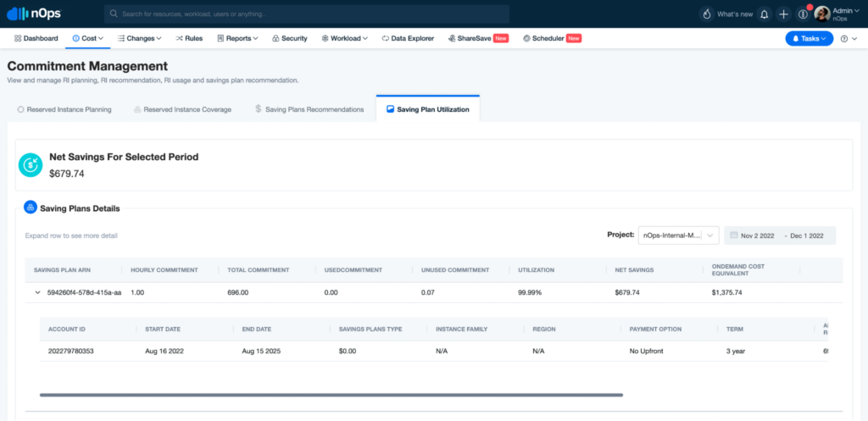The image size is (868, 421).
Task: Click the Savings Plans Type column header
Action: click(x=370, y=330)
